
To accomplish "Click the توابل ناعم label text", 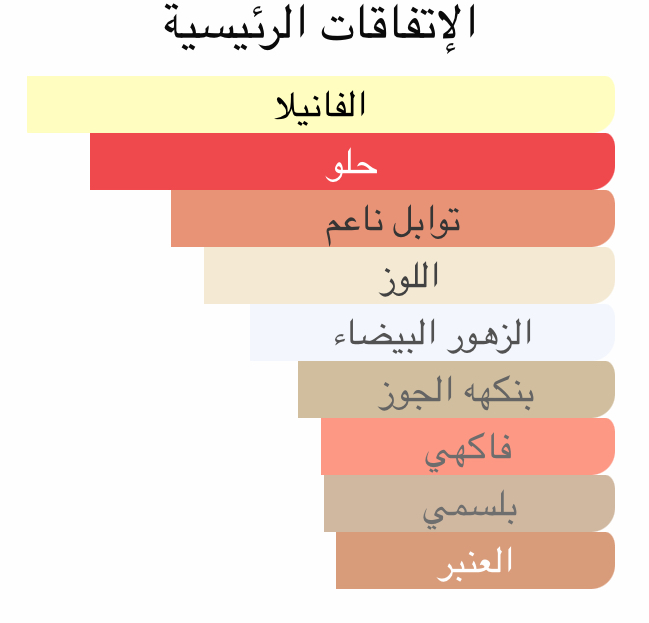I will (393, 220).
